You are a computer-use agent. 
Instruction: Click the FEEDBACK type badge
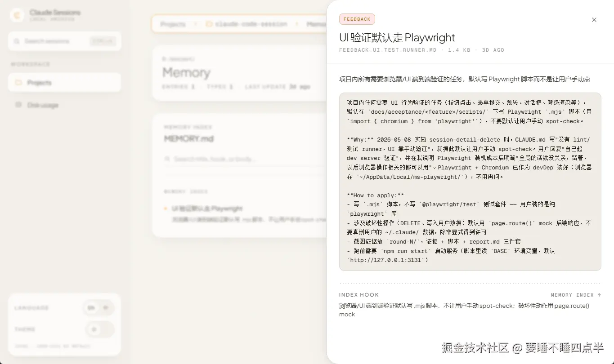coord(357,19)
